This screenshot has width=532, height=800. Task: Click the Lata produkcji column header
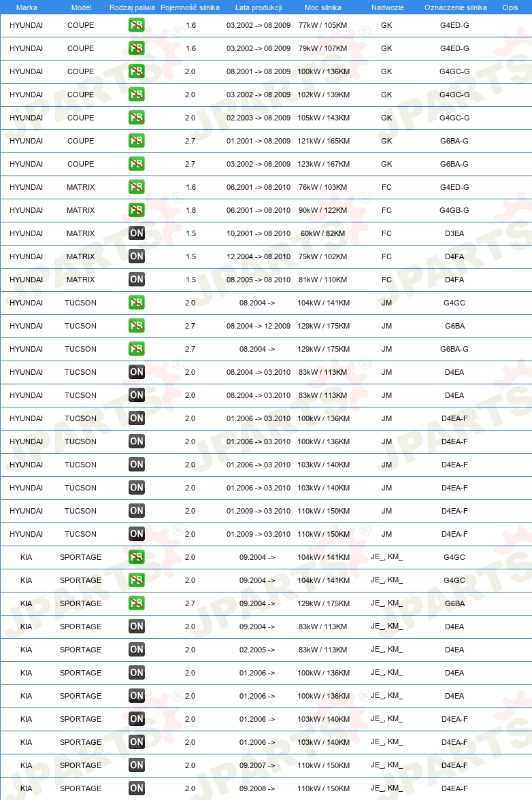pyautogui.click(x=259, y=7)
